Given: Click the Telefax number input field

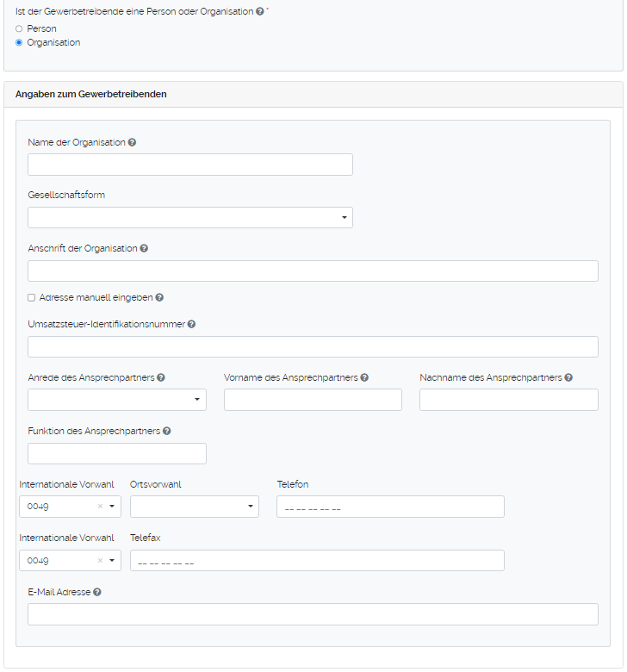Looking at the screenshot, I should (316, 560).
